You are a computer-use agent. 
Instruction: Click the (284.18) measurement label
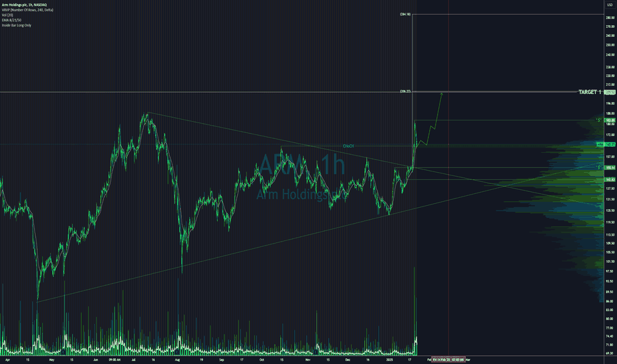[x=405, y=14]
